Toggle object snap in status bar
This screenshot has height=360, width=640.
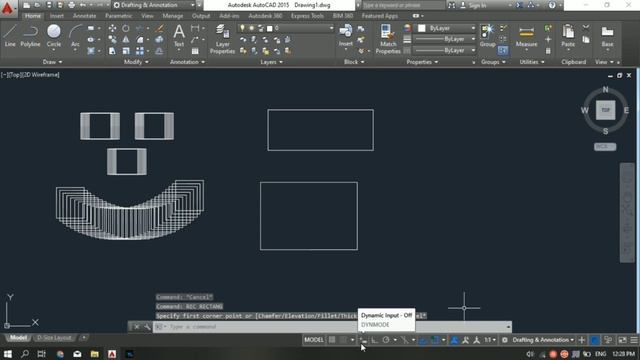tap(435, 340)
